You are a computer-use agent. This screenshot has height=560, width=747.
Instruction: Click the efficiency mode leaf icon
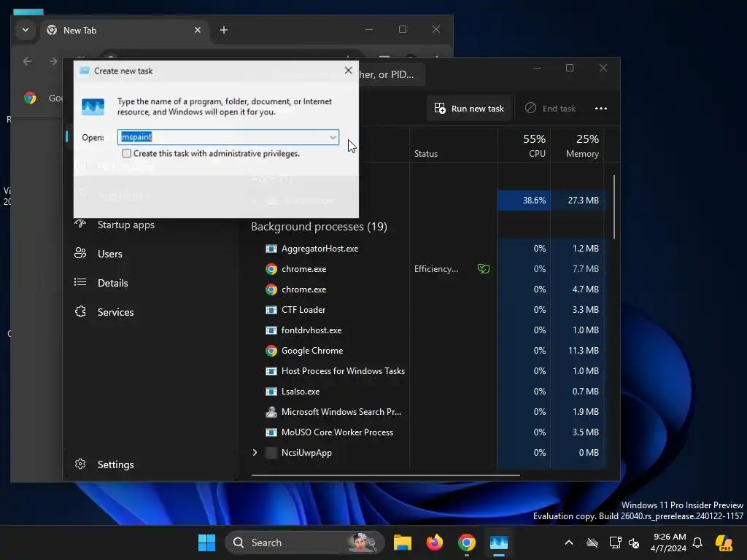(x=483, y=269)
